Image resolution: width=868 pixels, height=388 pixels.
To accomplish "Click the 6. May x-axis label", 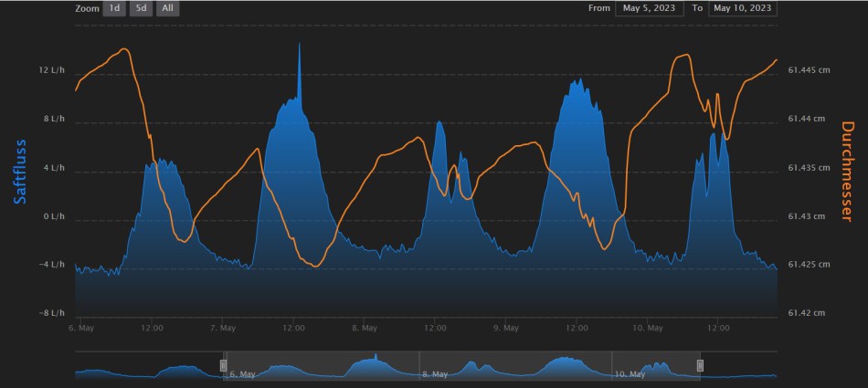I will 80,327.
